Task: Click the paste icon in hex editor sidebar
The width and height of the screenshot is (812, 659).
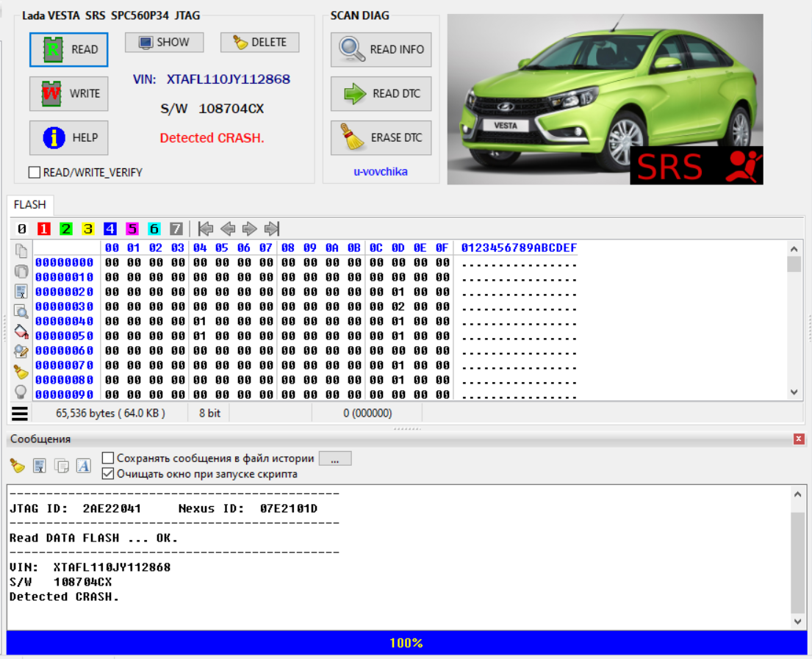Action: click(21, 271)
